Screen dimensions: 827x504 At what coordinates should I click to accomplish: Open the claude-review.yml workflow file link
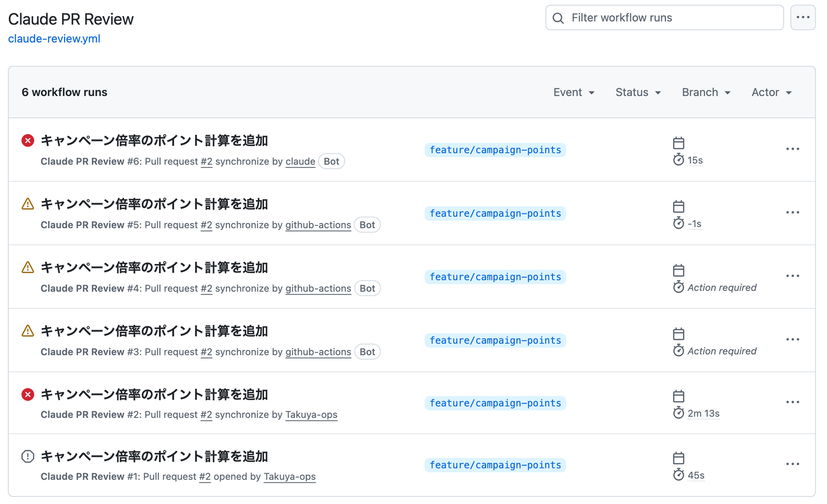pyautogui.click(x=54, y=39)
